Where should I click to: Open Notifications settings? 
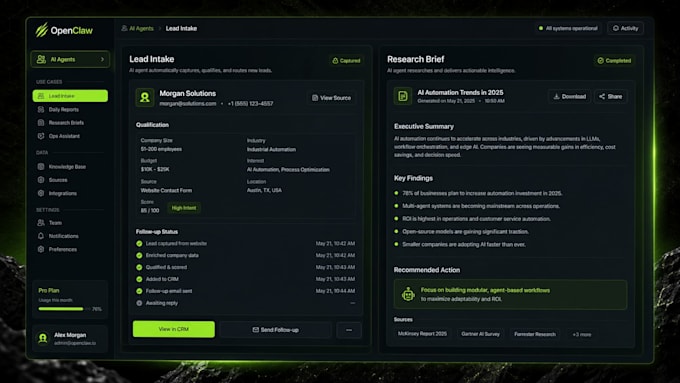[x=63, y=236]
